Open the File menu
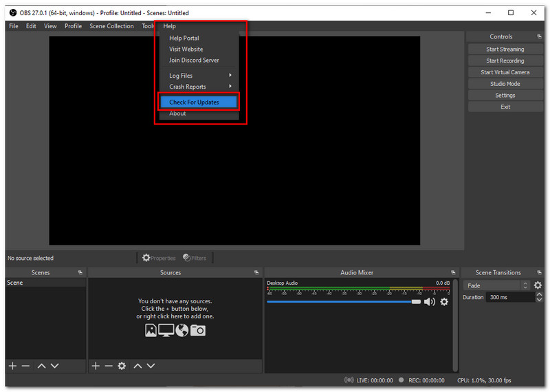 [x=14, y=26]
